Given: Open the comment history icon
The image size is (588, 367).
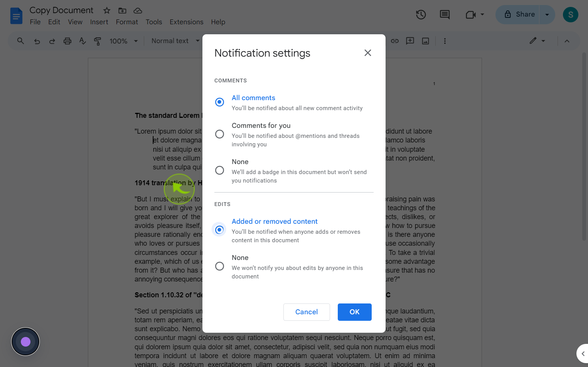Looking at the screenshot, I should coord(445,15).
